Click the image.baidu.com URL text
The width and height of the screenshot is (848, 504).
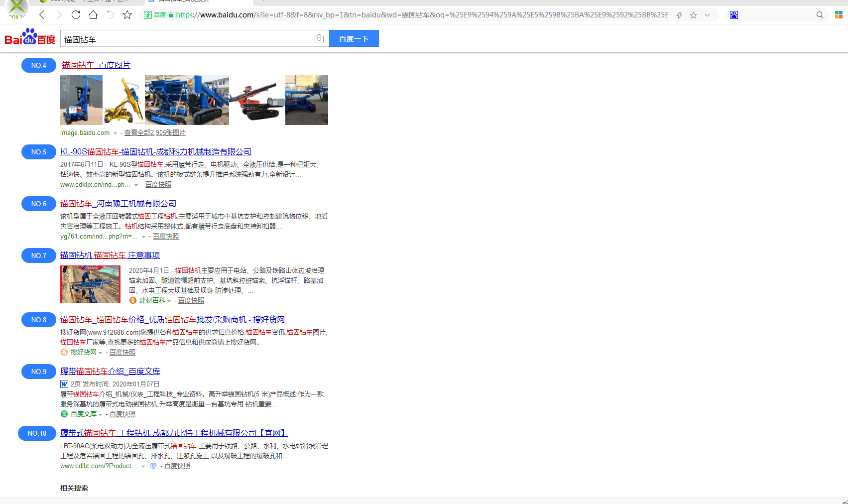(85, 133)
